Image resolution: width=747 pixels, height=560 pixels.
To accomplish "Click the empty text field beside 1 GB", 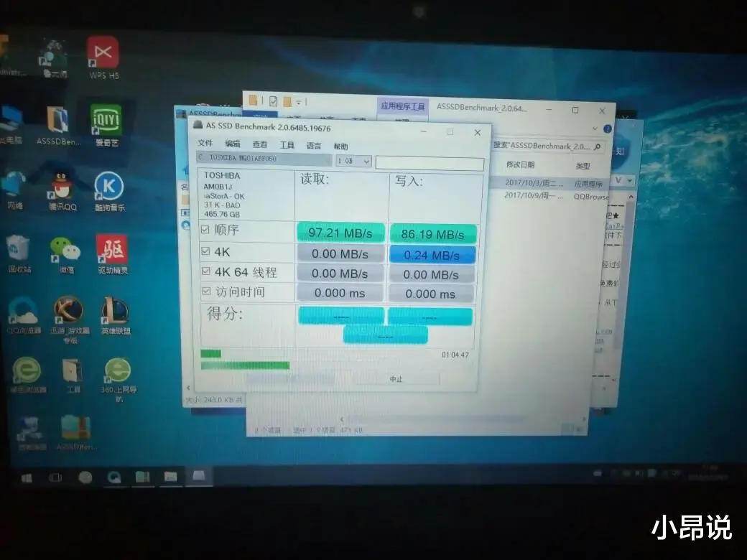I will 430,163.
